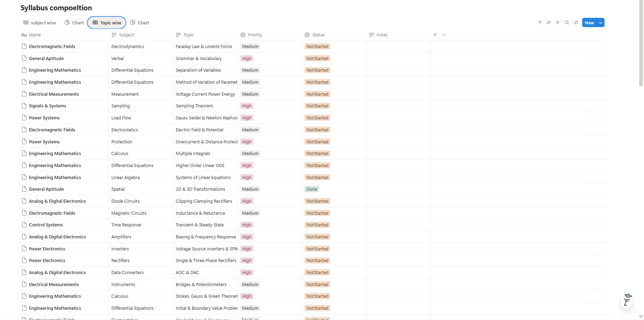The width and height of the screenshot is (644, 320).
Task: Click the Done status tag
Action: point(311,189)
